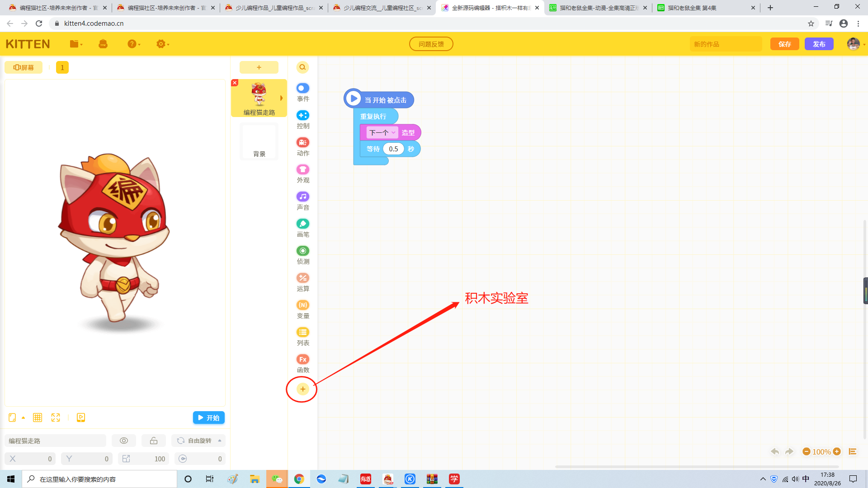Viewport: 868px width, 488px height.
Task: Expand the 编程猫走路 sprite arrow
Action: click(281, 98)
